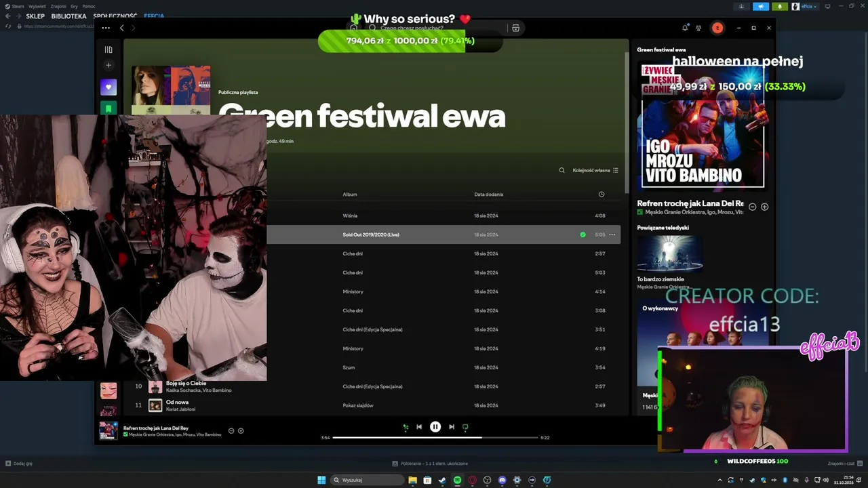Click the Data dodania column header
Screen dimensions: 868x488
pyautogui.click(x=489, y=195)
